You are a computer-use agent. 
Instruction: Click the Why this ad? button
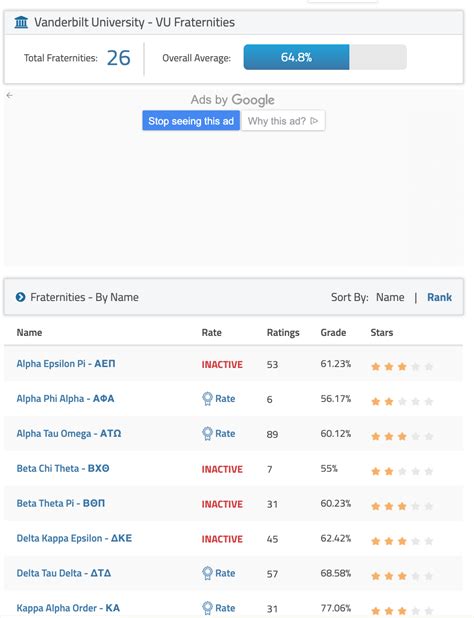click(283, 121)
